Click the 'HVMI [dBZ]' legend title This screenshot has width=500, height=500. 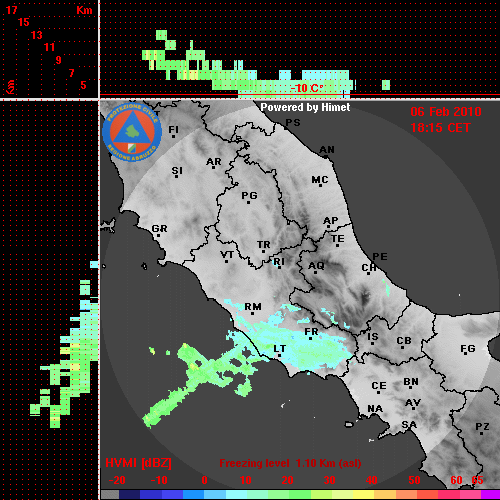(x=138, y=463)
